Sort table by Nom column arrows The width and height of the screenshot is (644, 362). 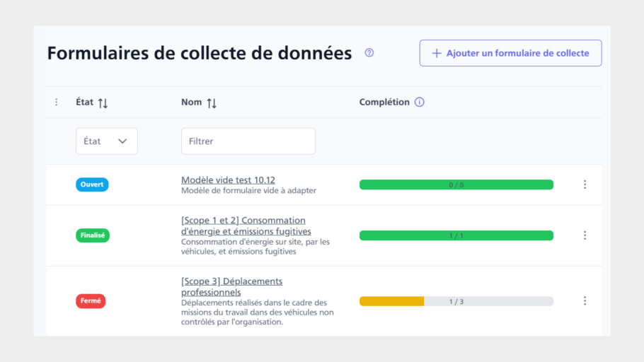212,103
